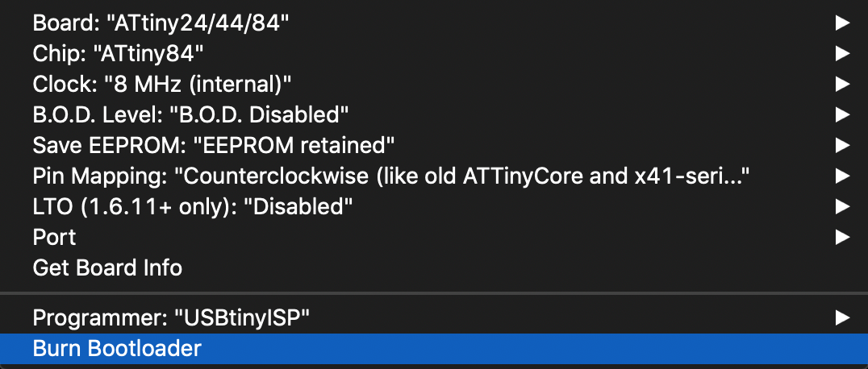
Task: Open the Port menu item
Action: coord(55,237)
